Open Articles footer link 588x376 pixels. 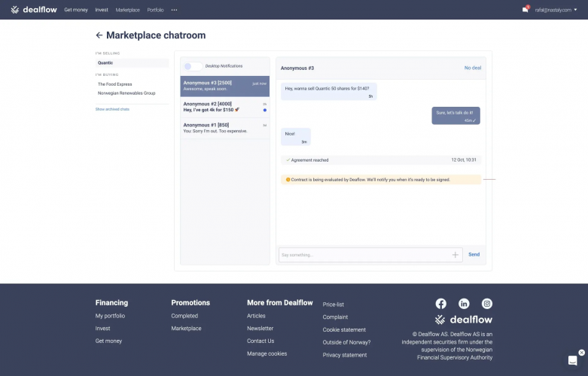pyautogui.click(x=256, y=316)
